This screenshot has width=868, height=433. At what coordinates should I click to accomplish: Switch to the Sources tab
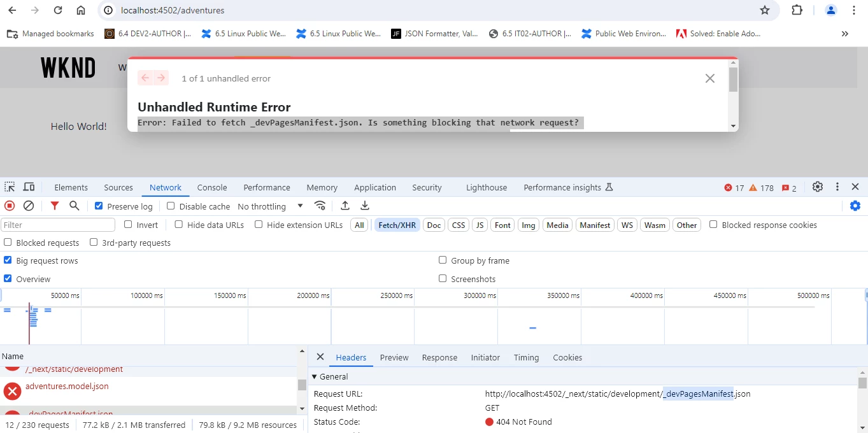(118, 187)
